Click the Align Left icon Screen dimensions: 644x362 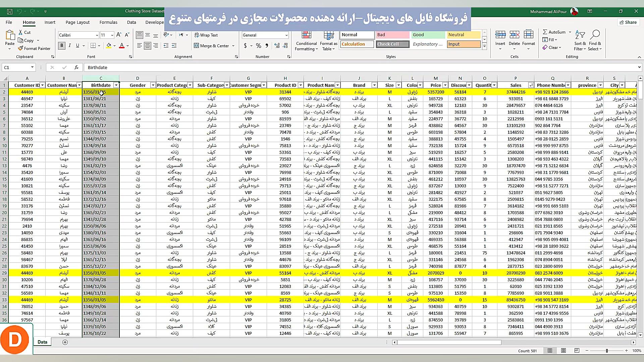click(x=139, y=46)
